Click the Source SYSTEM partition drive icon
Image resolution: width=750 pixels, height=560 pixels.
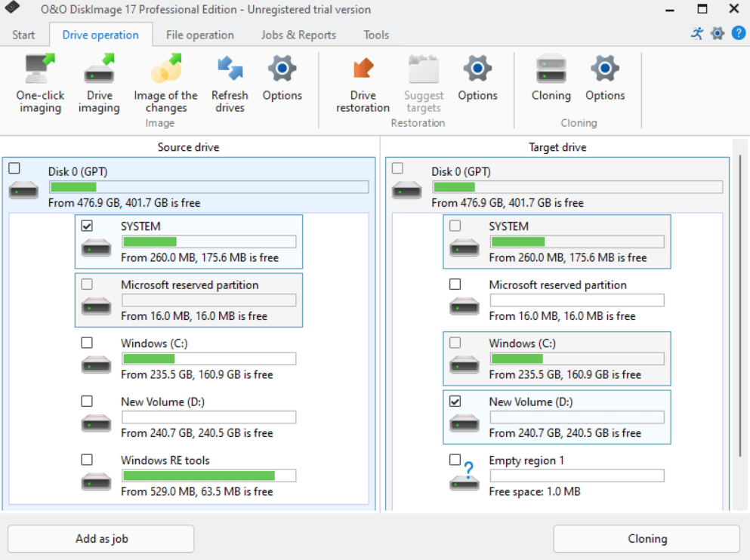[96, 248]
